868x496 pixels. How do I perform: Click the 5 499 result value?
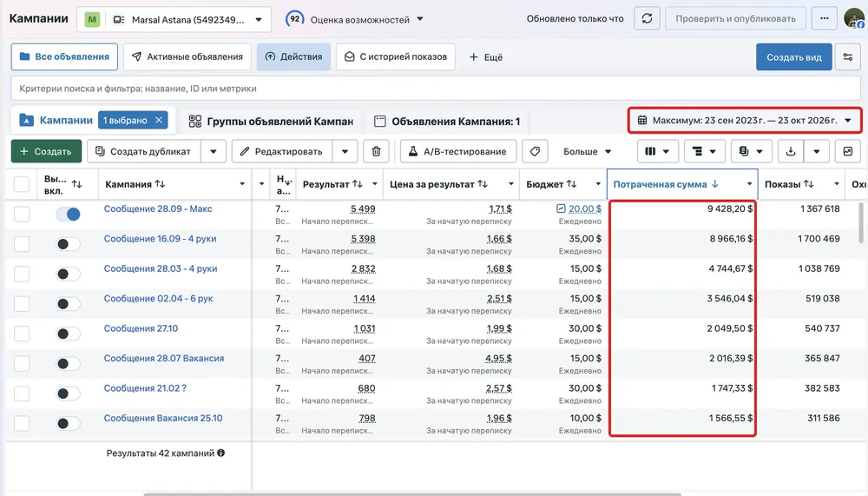(363, 209)
